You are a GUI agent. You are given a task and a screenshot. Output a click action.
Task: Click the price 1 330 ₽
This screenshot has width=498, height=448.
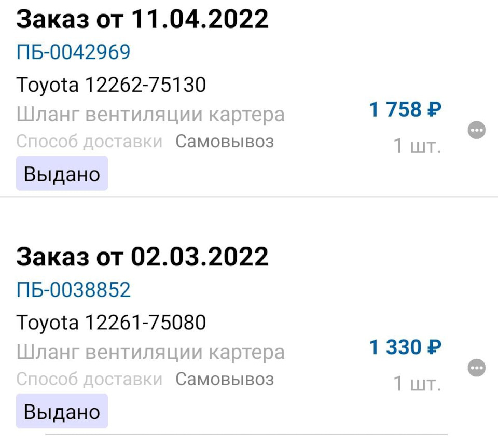pyautogui.click(x=405, y=347)
